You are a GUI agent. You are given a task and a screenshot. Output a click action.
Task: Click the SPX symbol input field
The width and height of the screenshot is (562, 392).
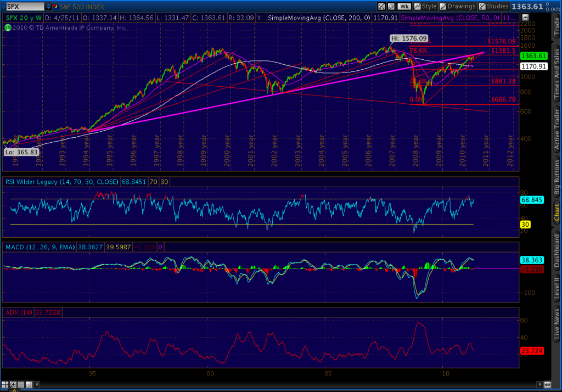(x=25, y=7)
